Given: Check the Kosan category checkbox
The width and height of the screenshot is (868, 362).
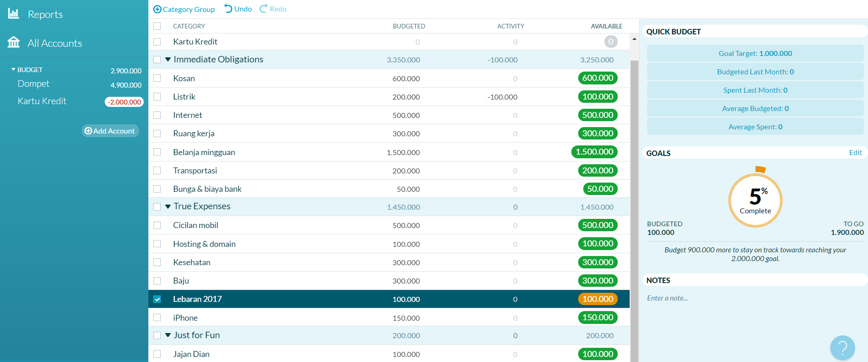Looking at the screenshot, I should [157, 78].
